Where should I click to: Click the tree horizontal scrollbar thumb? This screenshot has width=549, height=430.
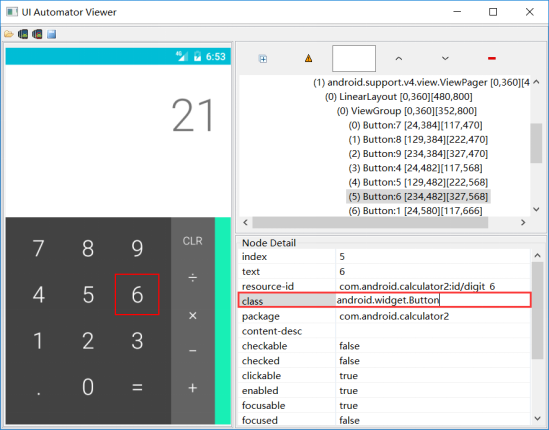coord(370,222)
